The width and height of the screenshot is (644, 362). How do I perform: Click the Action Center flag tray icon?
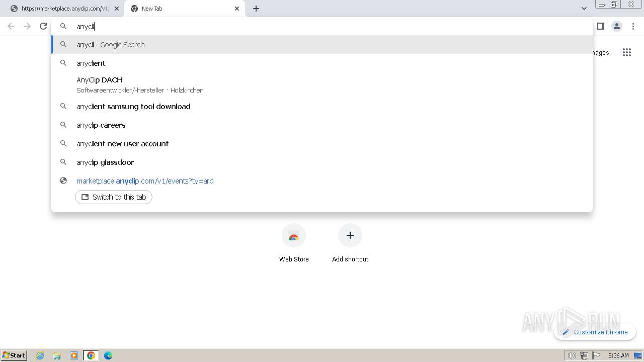[596, 355]
